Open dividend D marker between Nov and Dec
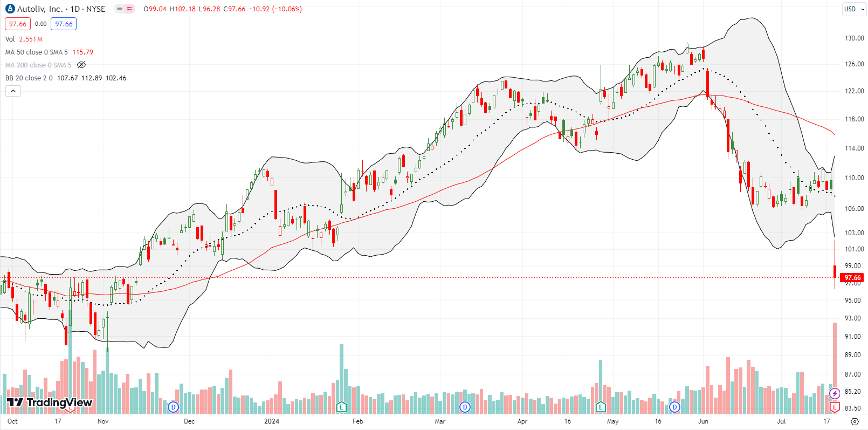 (x=173, y=407)
